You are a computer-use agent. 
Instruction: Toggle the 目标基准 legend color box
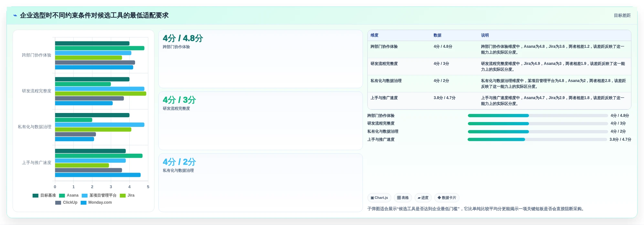coord(36,196)
